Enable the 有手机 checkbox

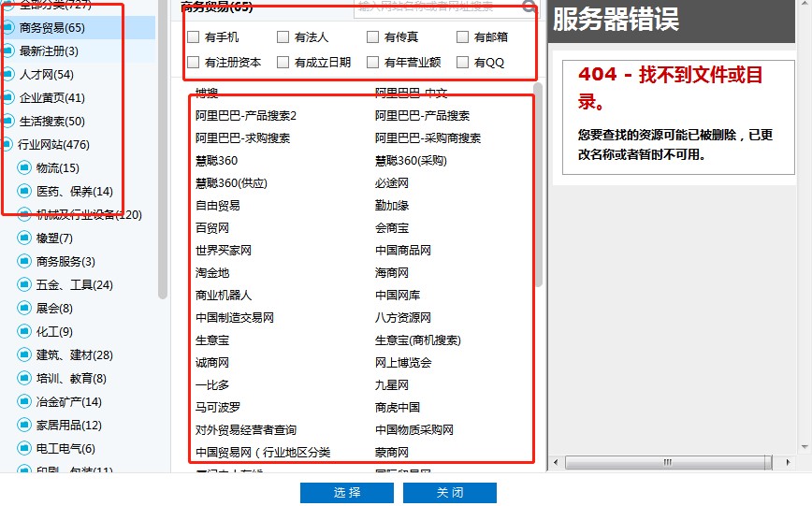tap(193, 36)
